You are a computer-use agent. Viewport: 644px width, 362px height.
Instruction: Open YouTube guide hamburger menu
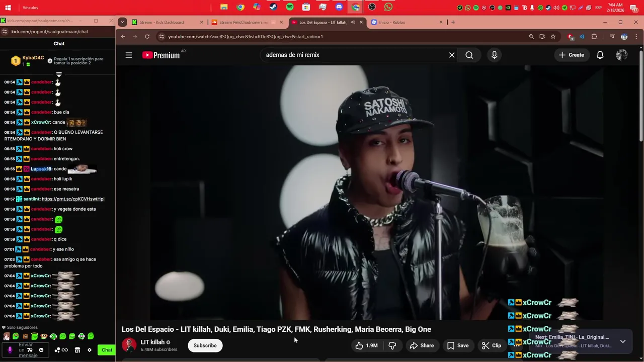point(129,55)
